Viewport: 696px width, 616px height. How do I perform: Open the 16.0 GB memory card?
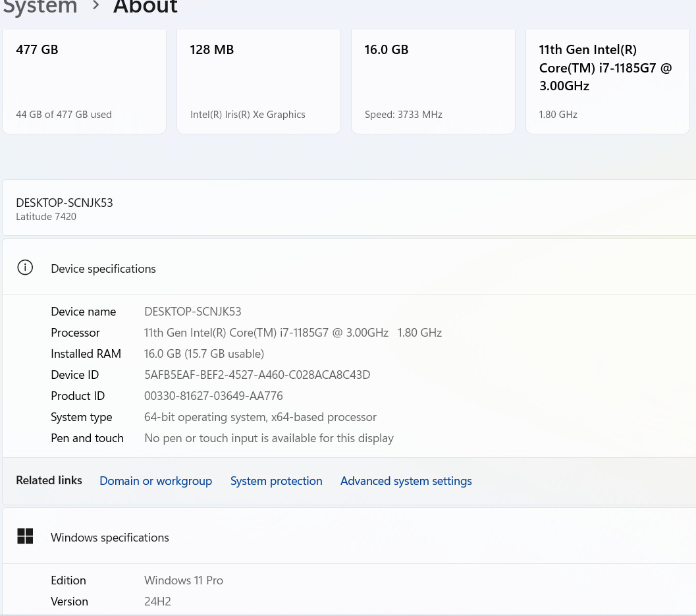coord(433,81)
